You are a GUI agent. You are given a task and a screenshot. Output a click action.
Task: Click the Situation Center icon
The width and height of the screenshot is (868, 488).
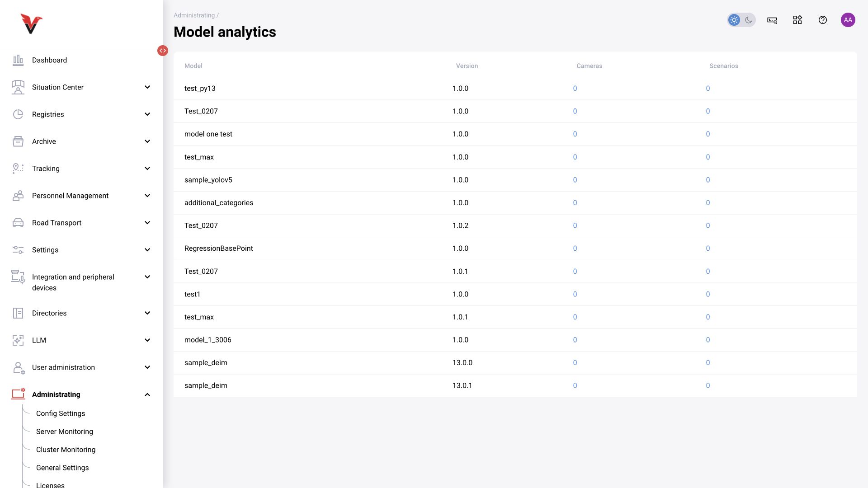tap(18, 87)
